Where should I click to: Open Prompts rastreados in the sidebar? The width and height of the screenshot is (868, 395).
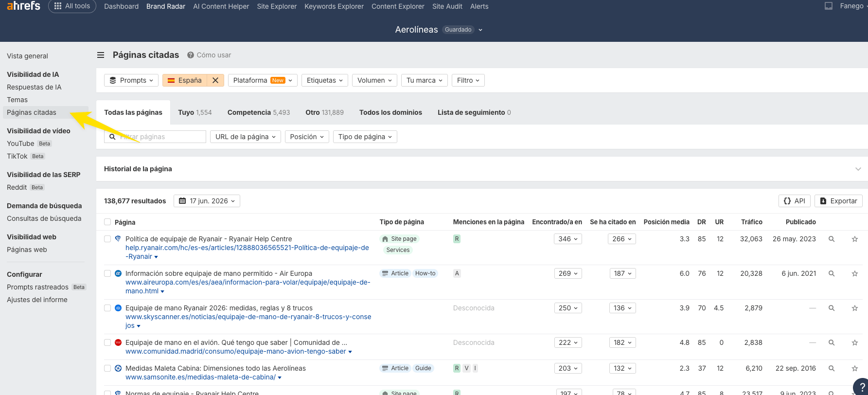(x=37, y=287)
